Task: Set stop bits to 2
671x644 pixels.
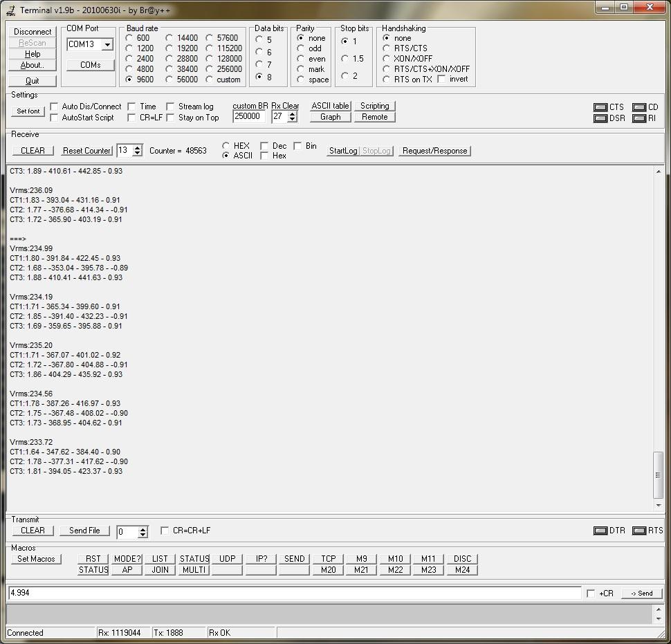Action: tap(345, 75)
